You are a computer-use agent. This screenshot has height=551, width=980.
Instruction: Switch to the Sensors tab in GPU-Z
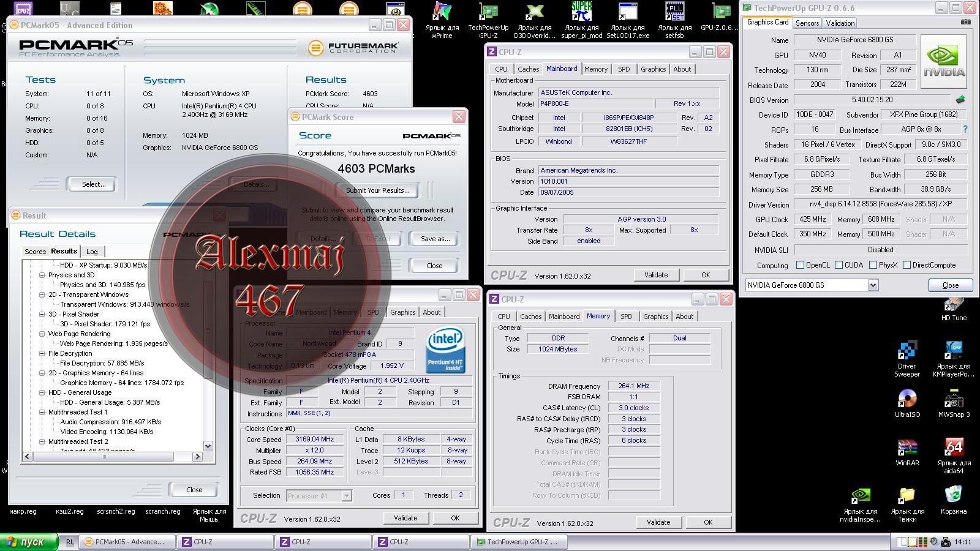(x=807, y=23)
